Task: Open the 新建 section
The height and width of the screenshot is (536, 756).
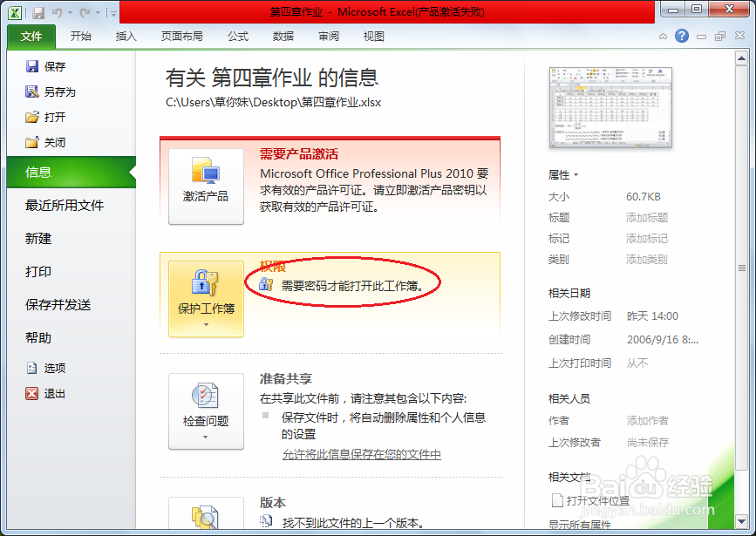Action: point(38,239)
